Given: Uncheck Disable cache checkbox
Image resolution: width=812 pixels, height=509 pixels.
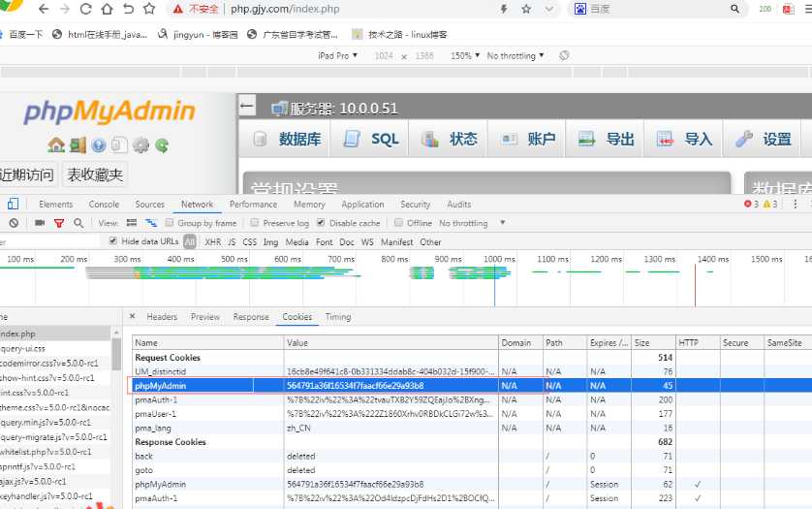Looking at the screenshot, I should tap(321, 222).
